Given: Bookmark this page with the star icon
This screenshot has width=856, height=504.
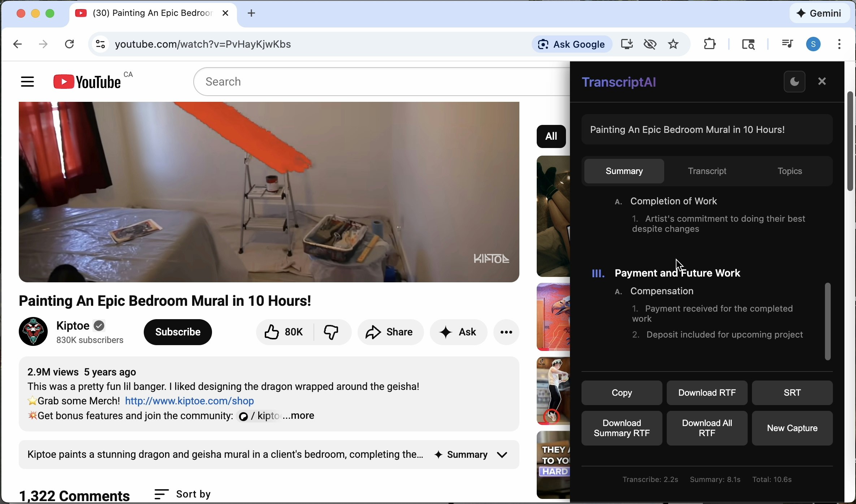Looking at the screenshot, I should coord(673,44).
